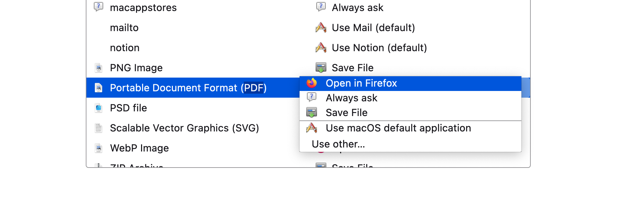
Task: Select the notion content type row
Action: [x=125, y=48]
